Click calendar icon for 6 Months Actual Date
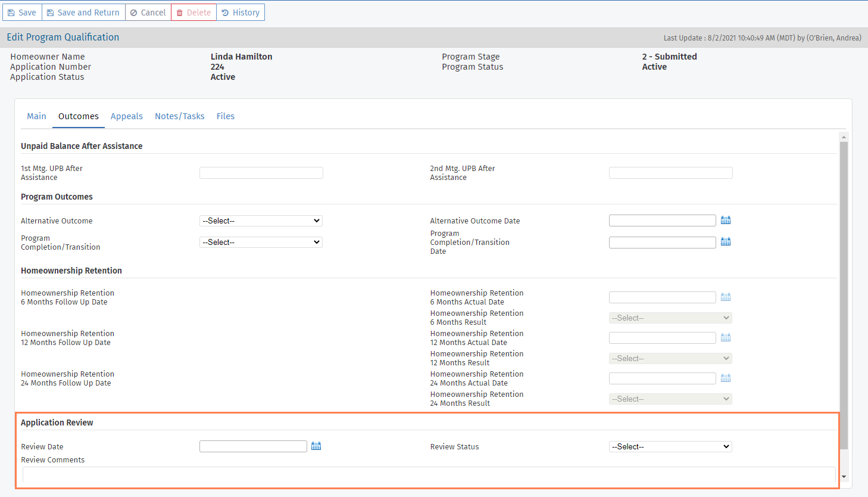868x497 pixels. (725, 297)
